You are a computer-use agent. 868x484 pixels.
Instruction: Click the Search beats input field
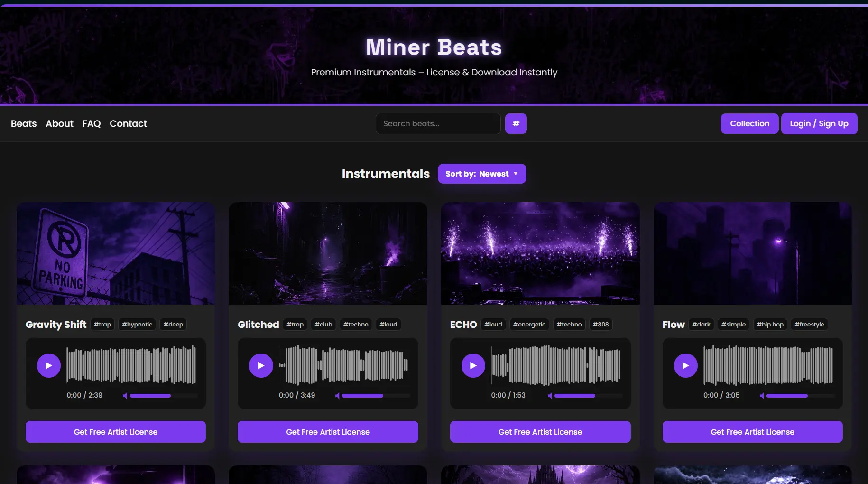coord(438,123)
